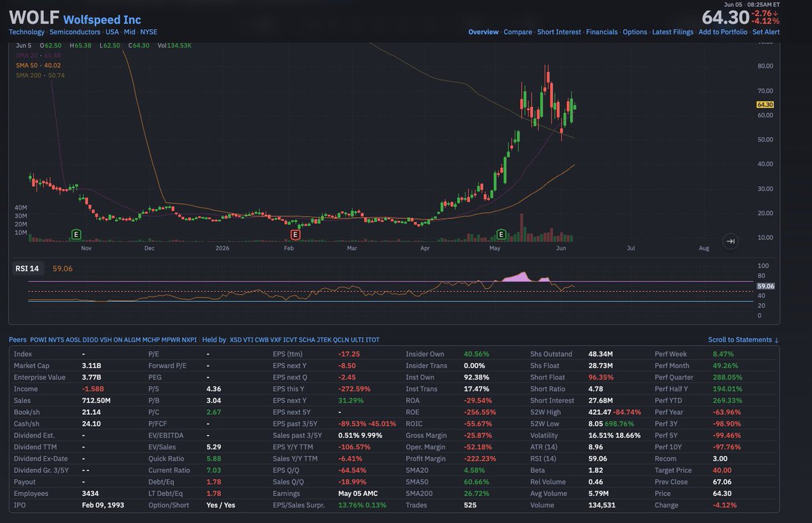Open holding fund ICVT
Screen dimensions: 812x523
click(290, 340)
